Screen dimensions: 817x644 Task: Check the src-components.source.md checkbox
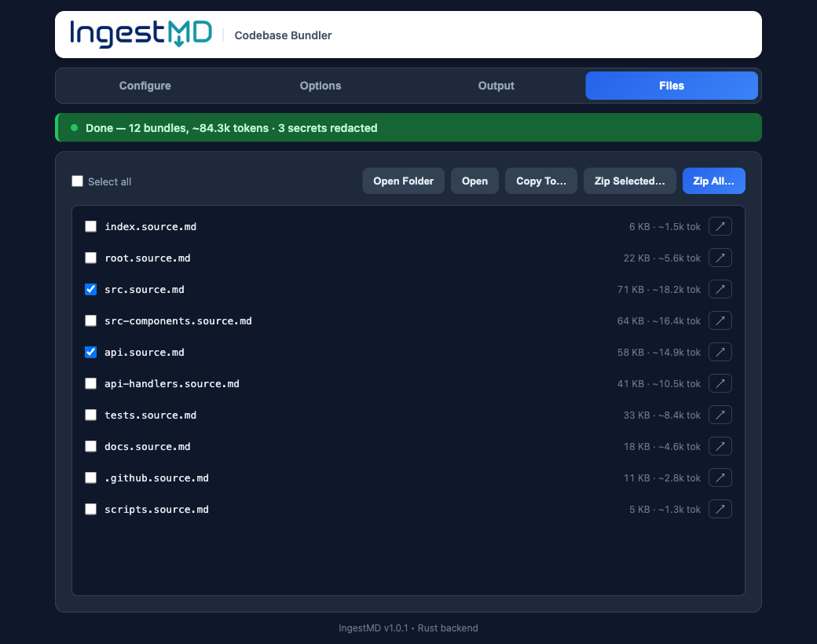[90, 320]
